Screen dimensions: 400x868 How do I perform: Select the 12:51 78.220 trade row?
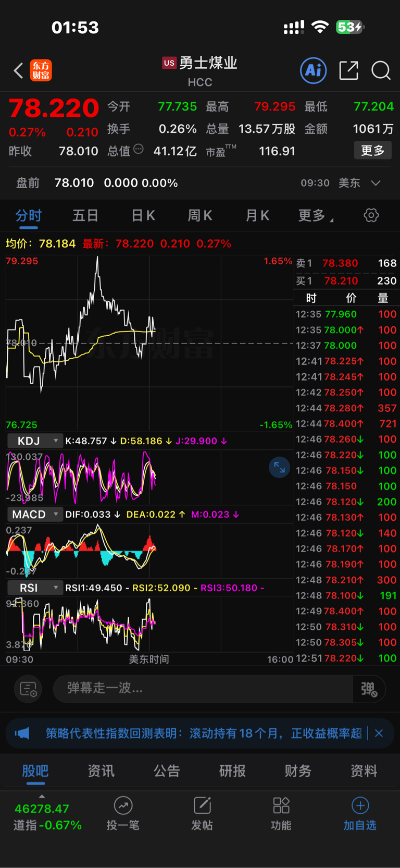346,658
